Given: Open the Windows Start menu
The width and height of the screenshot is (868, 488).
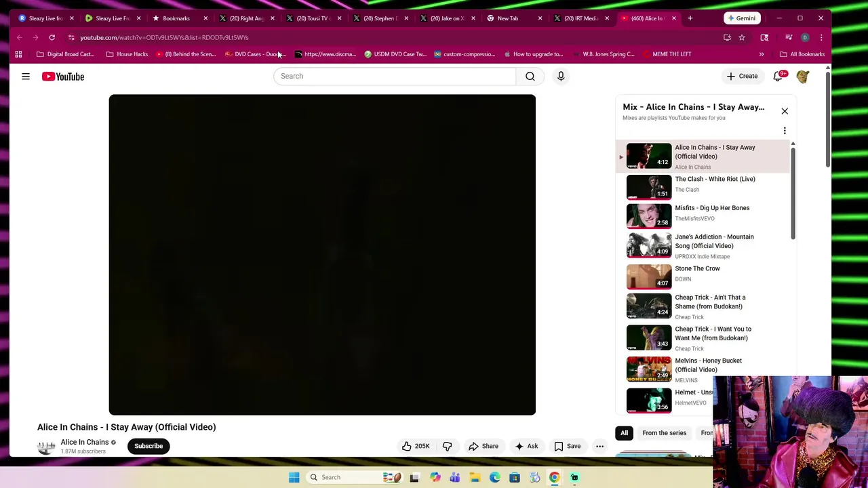Looking at the screenshot, I should 294,477.
